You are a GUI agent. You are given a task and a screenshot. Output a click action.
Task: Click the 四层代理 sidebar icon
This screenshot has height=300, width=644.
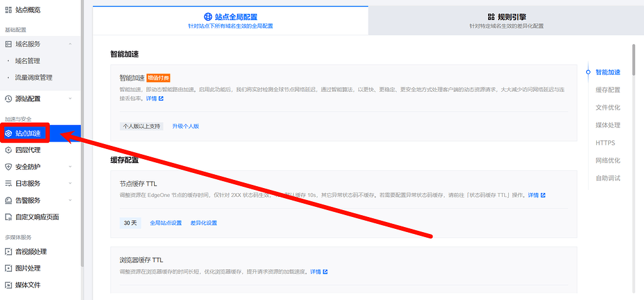click(x=8, y=150)
